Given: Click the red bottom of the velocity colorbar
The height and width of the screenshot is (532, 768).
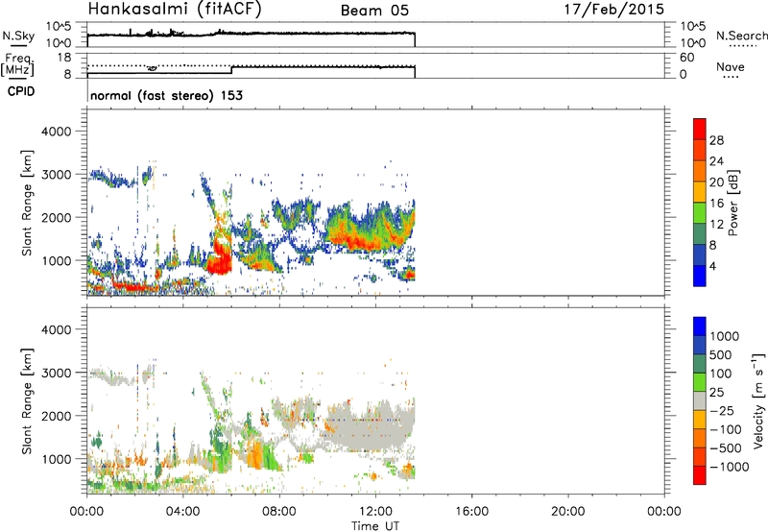Looking at the screenshot, I should coord(700,475).
